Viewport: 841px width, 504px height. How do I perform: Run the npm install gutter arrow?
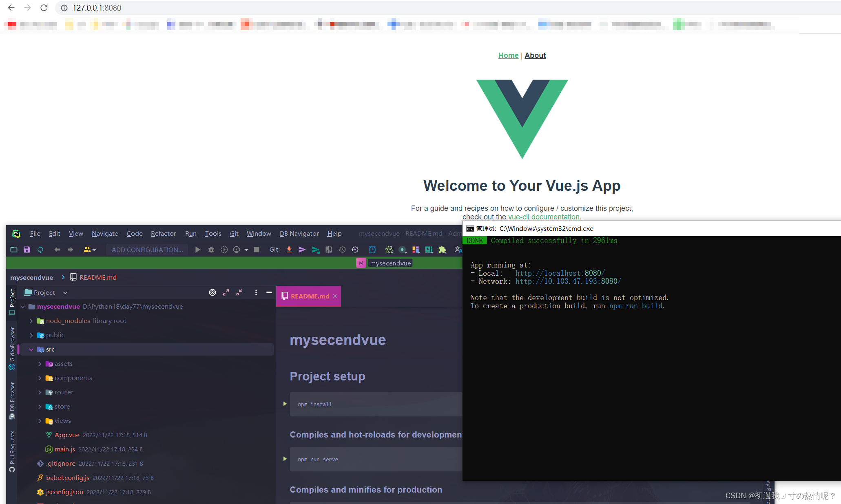(x=285, y=404)
